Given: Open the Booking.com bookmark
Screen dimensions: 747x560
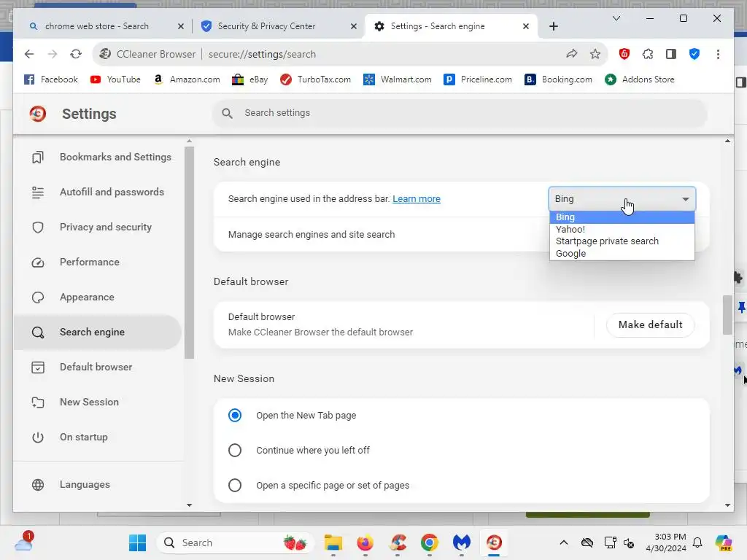Looking at the screenshot, I should (x=558, y=79).
